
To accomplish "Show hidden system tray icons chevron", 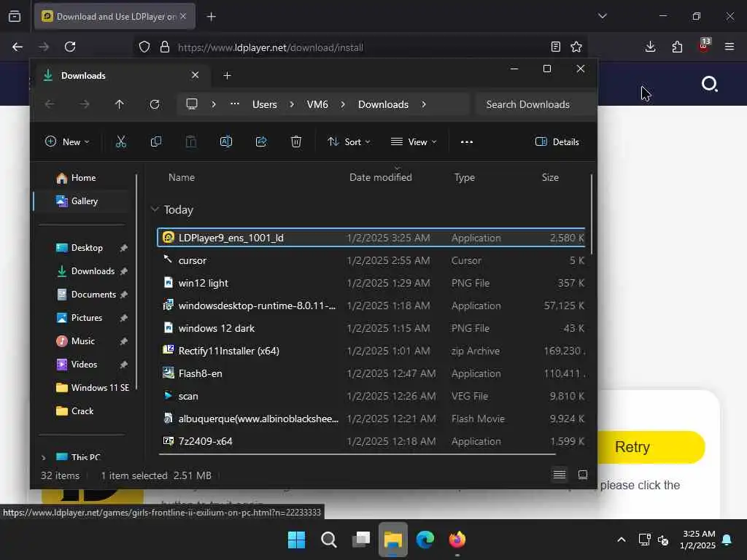I will pyautogui.click(x=622, y=540).
